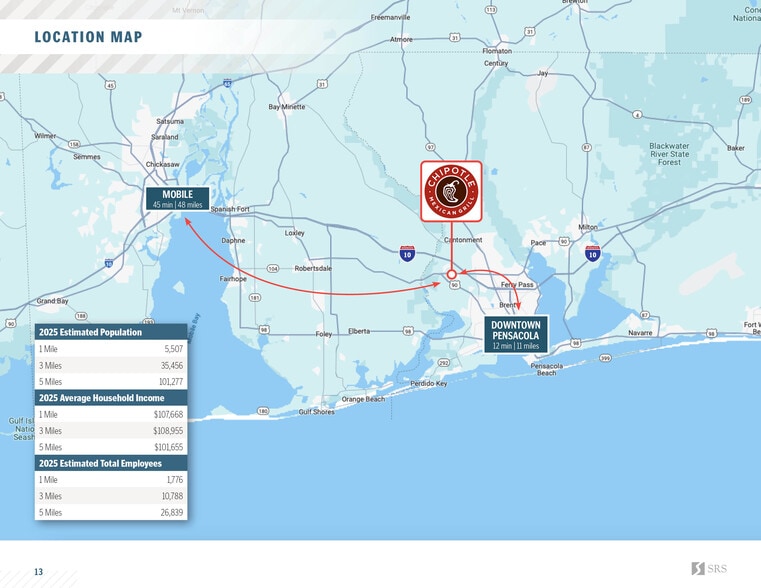Image resolution: width=761 pixels, height=588 pixels.
Task: Select the DOWNTOWN PENSACOLA label box
Action: tap(516, 335)
